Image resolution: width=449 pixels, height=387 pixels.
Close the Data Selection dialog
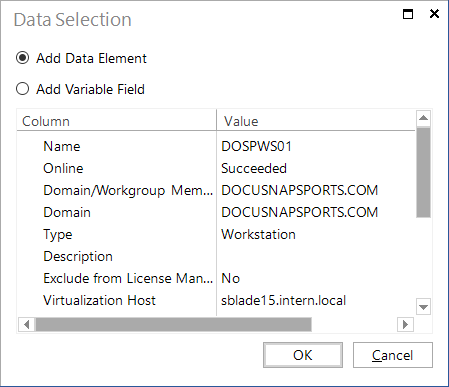(434, 14)
